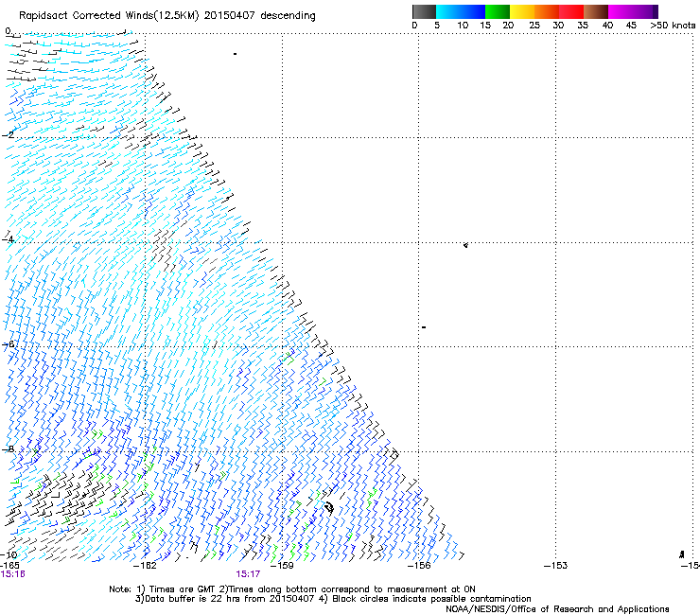Pick the magenta-purple 40-50 knots color band
The width and height of the screenshot is (700, 615).
click(x=633, y=11)
